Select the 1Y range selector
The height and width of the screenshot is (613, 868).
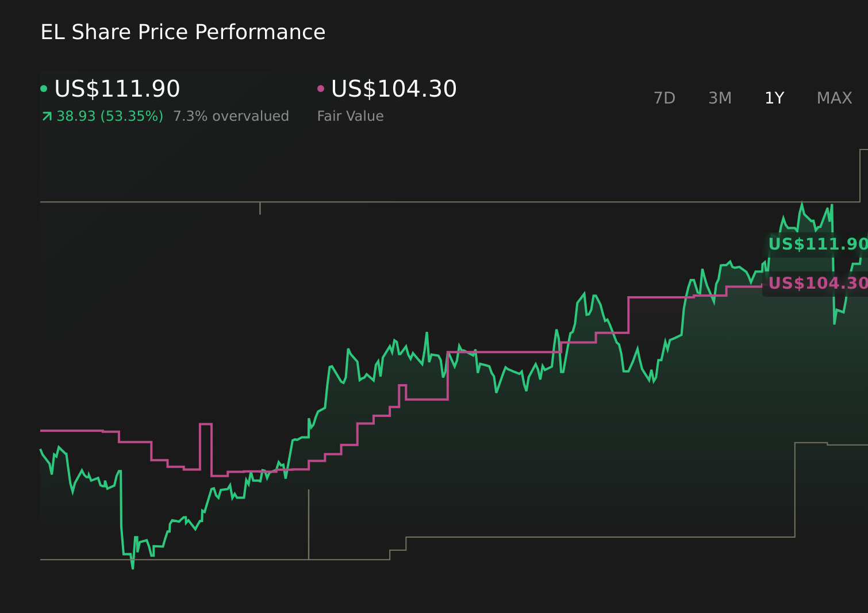point(774,98)
